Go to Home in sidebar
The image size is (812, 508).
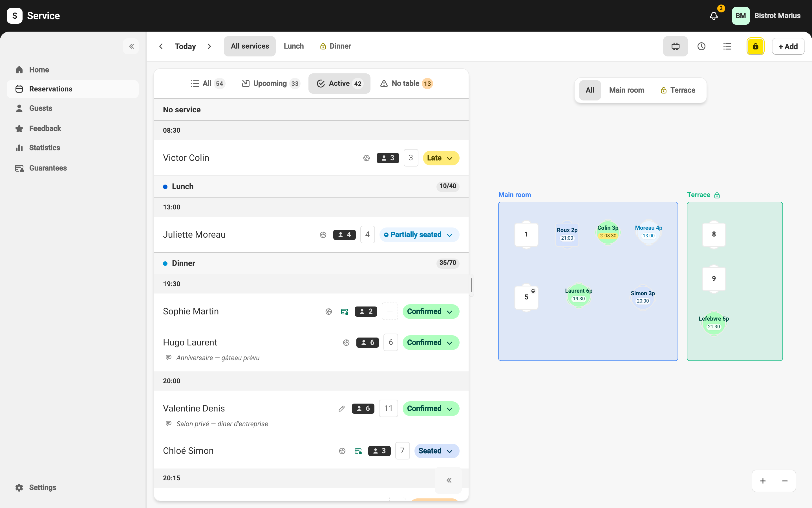coord(72,70)
